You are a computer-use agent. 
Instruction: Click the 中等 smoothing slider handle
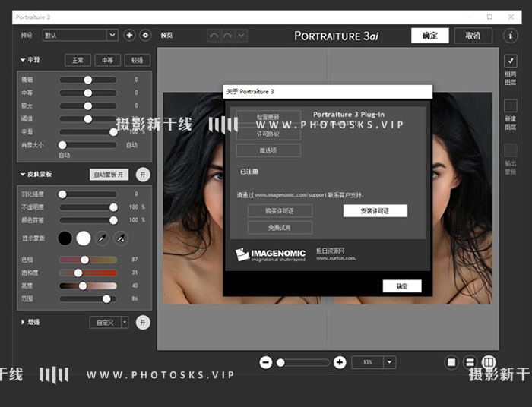click(88, 93)
